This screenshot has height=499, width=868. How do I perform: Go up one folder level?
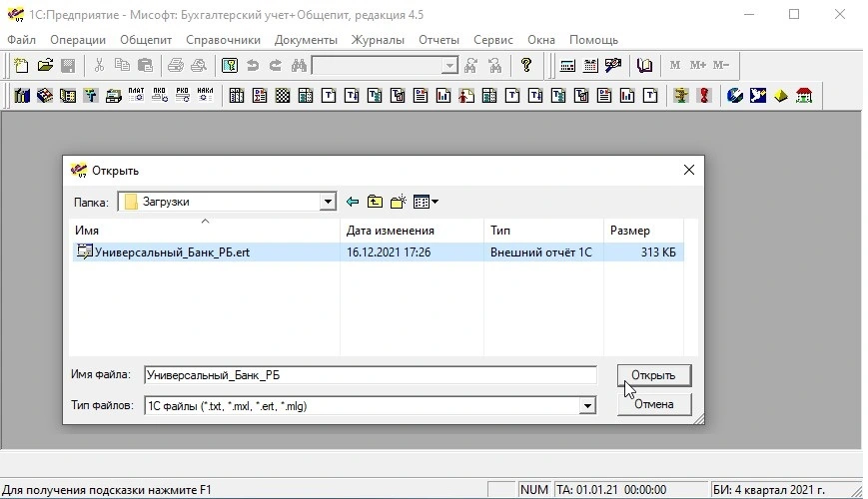pyautogui.click(x=375, y=202)
